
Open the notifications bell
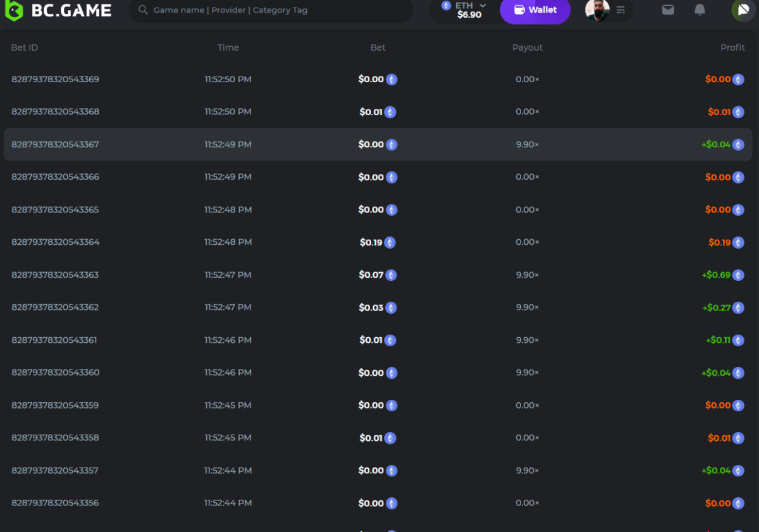(x=700, y=9)
